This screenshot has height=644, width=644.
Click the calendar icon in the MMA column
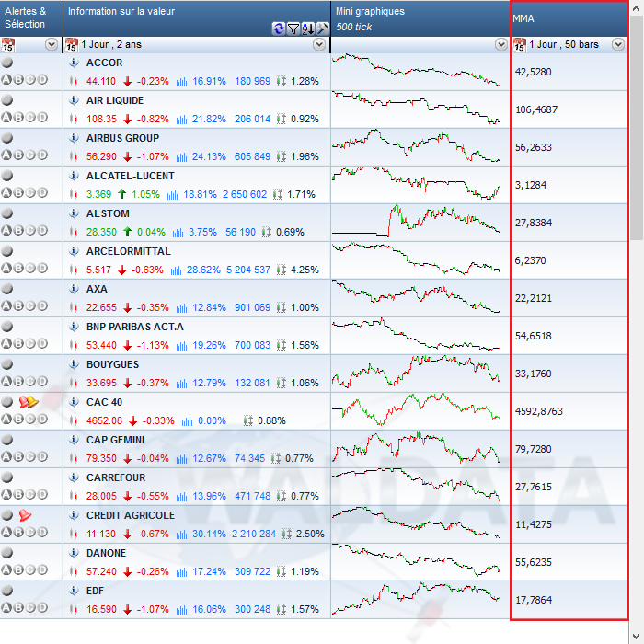tap(520, 45)
